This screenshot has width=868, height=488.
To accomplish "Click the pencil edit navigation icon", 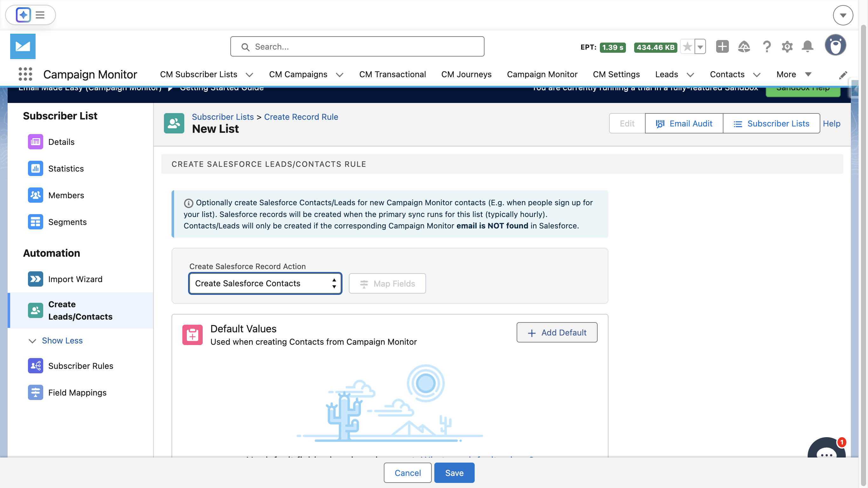I will 843,75.
